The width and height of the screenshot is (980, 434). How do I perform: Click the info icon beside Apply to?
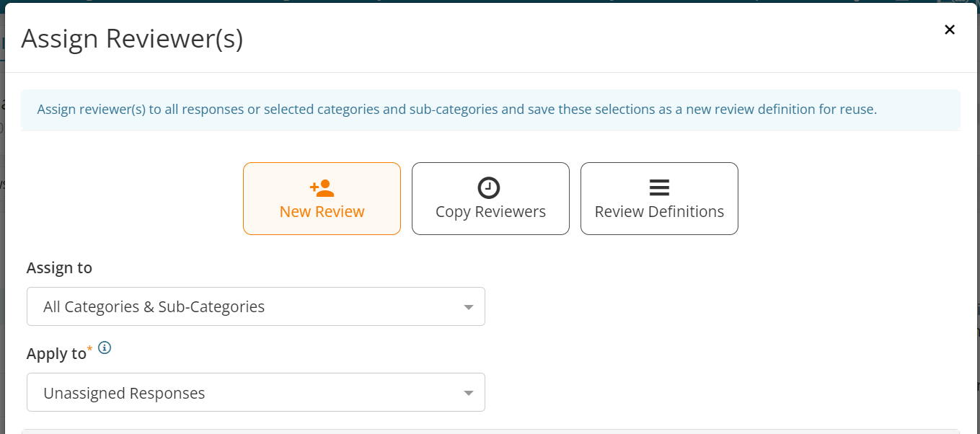(x=105, y=348)
